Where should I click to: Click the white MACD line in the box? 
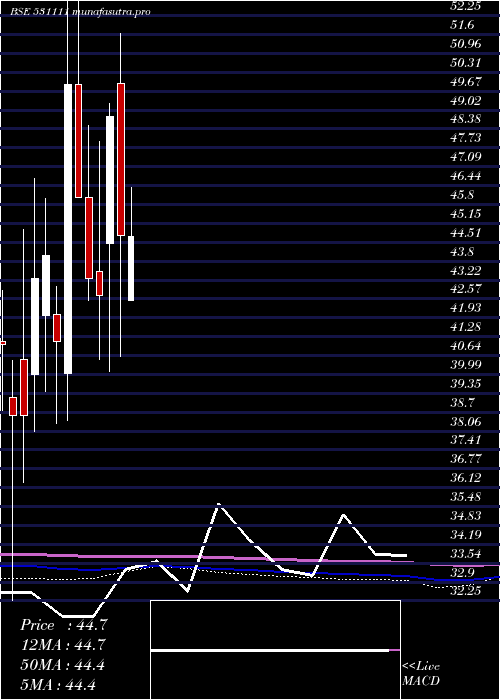[270, 651]
